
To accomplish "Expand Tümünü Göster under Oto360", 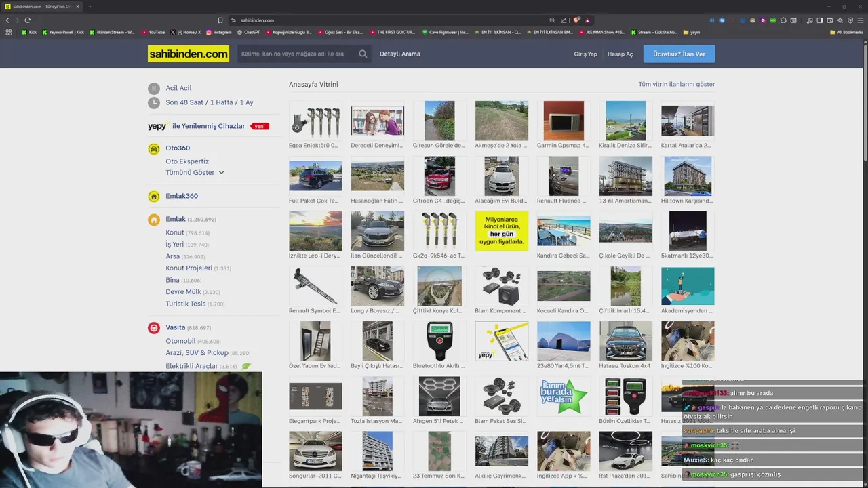I will coord(195,173).
